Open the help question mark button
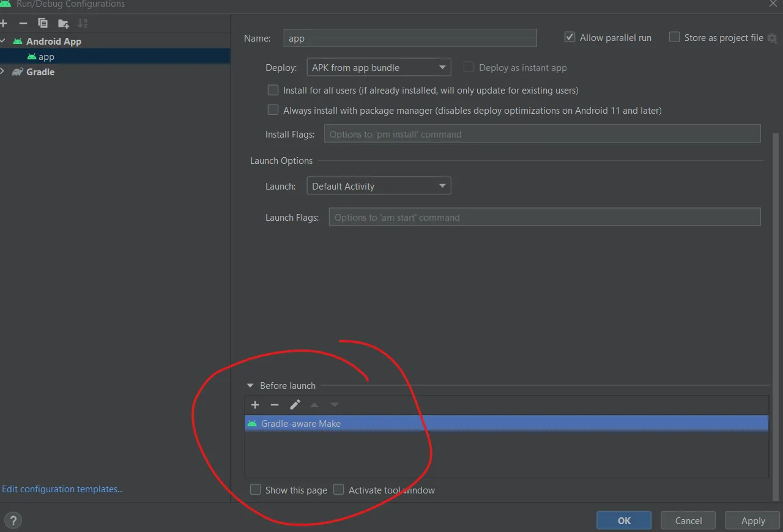This screenshot has width=783, height=532. 13,520
